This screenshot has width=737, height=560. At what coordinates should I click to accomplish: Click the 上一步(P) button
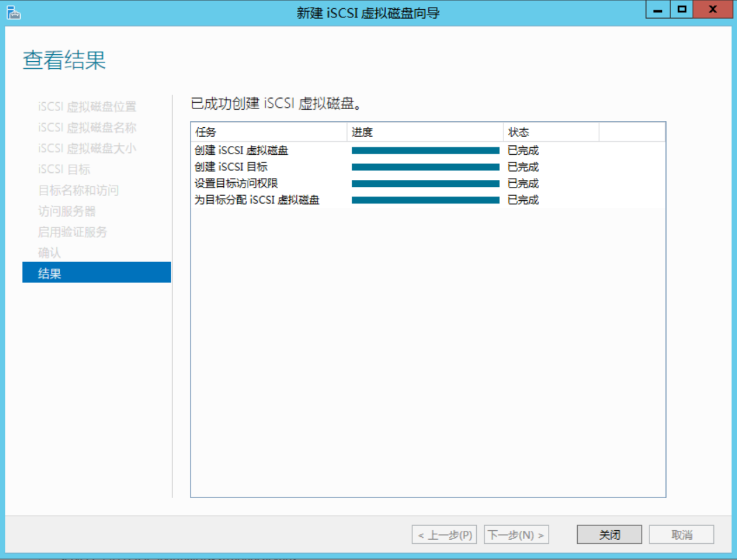click(x=445, y=534)
